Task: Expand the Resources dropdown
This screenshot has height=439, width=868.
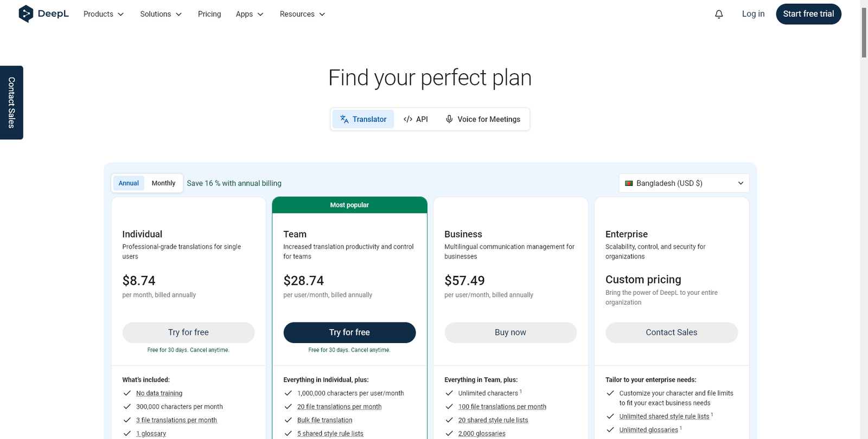Action: (x=302, y=14)
